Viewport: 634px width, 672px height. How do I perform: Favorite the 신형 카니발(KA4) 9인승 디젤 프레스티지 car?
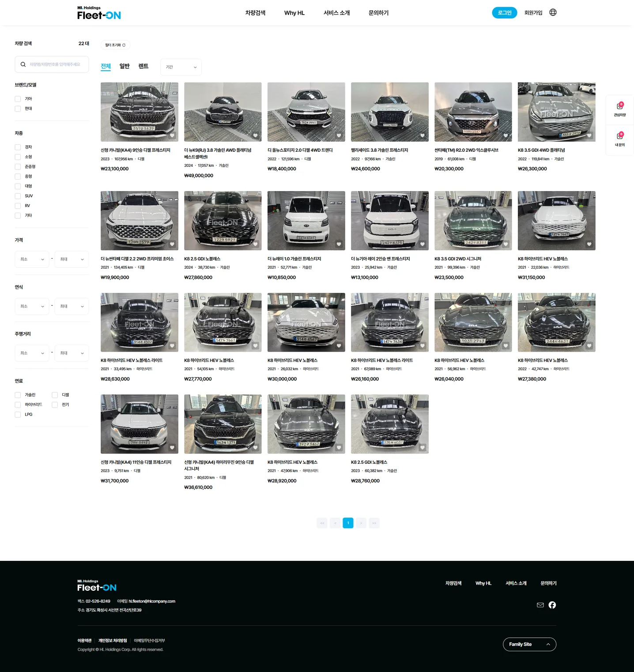tap(172, 135)
